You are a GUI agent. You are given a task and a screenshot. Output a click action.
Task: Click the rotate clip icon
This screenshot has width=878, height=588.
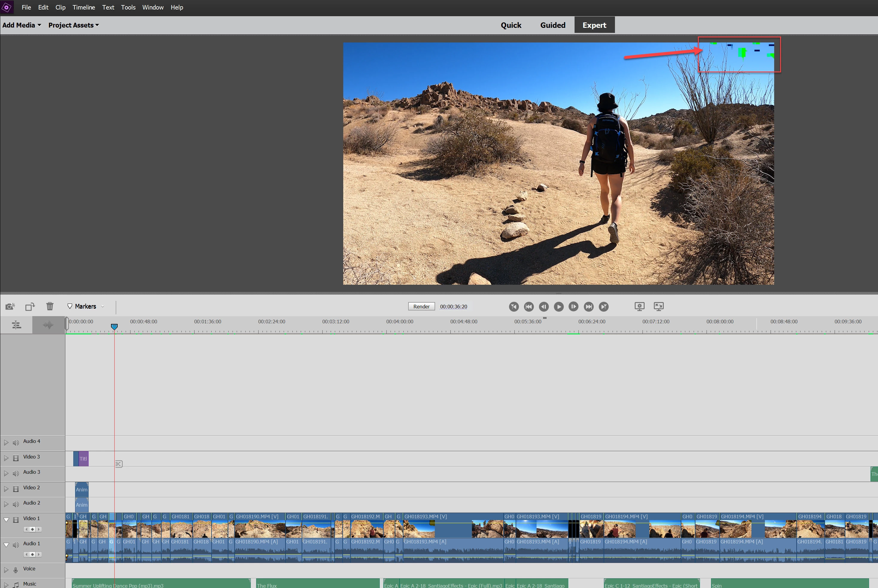pos(30,306)
